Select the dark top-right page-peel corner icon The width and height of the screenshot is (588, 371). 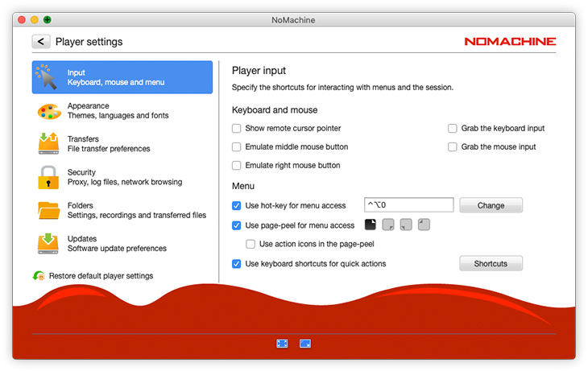coord(371,225)
